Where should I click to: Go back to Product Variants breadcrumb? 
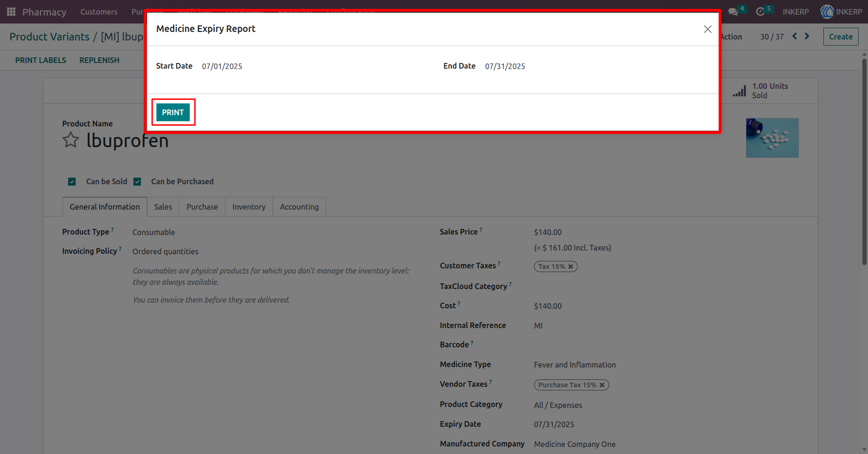(49, 37)
